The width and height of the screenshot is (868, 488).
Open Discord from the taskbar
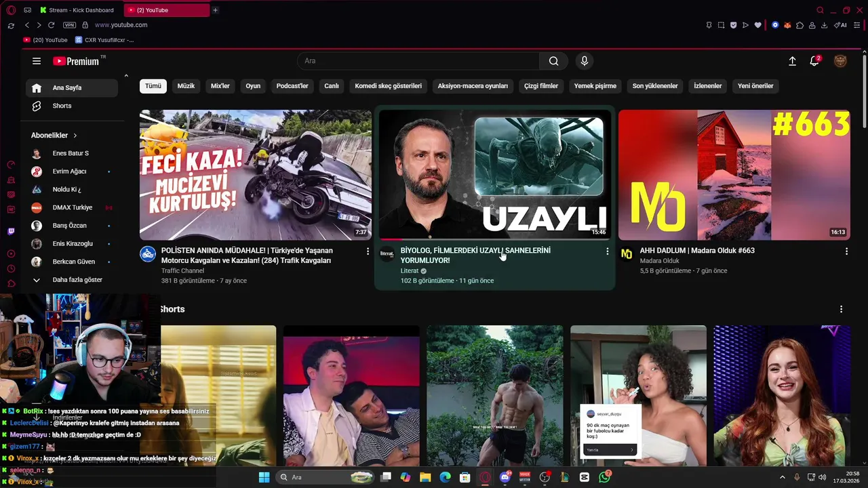pos(505,477)
